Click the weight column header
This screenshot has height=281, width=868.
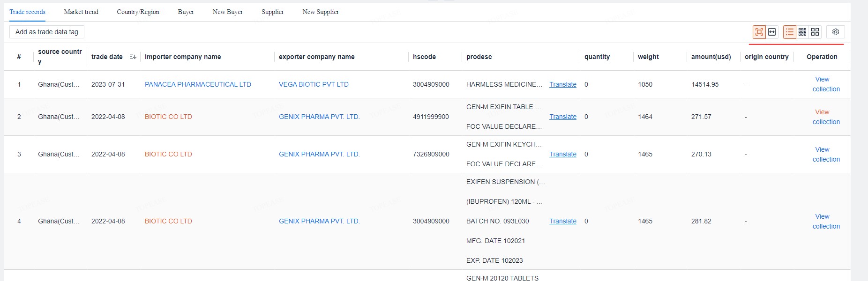pyautogui.click(x=648, y=57)
